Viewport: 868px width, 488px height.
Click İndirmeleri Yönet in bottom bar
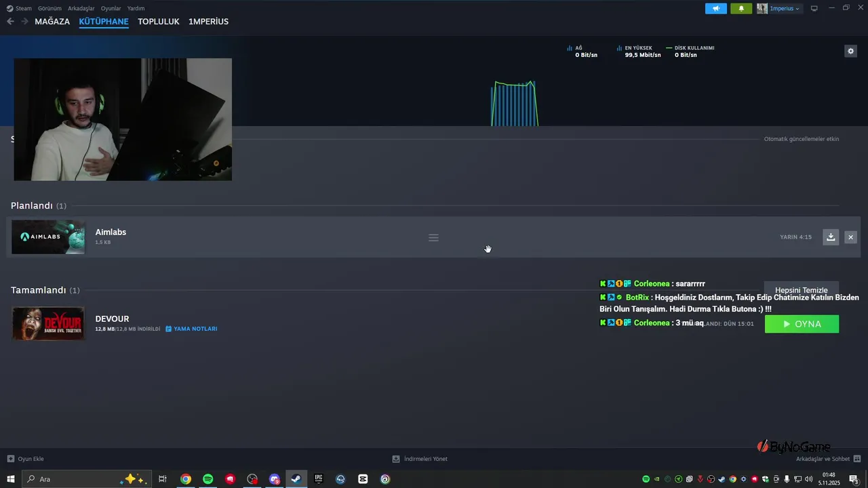[420, 459]
